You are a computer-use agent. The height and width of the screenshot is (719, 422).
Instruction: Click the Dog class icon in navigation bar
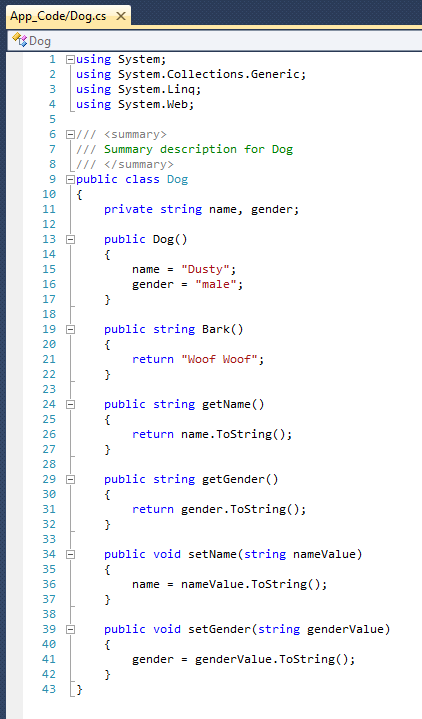(20, 40)
